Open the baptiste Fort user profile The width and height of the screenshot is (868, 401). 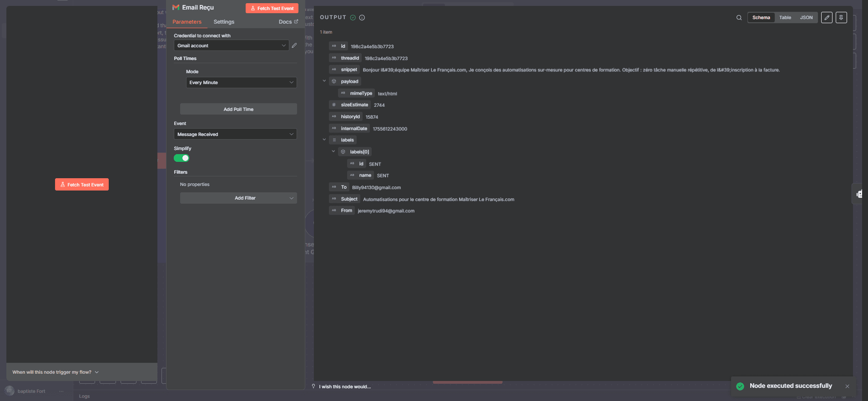[x=31, y=391]
